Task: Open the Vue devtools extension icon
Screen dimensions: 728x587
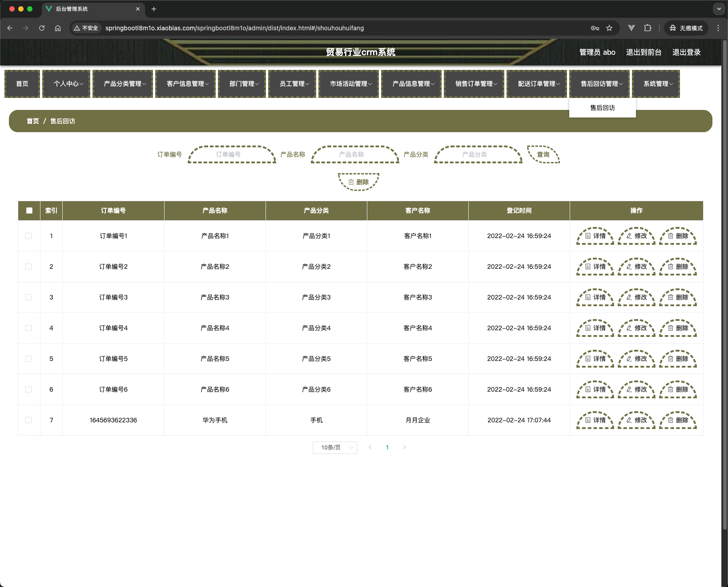Action: [631, 28]
